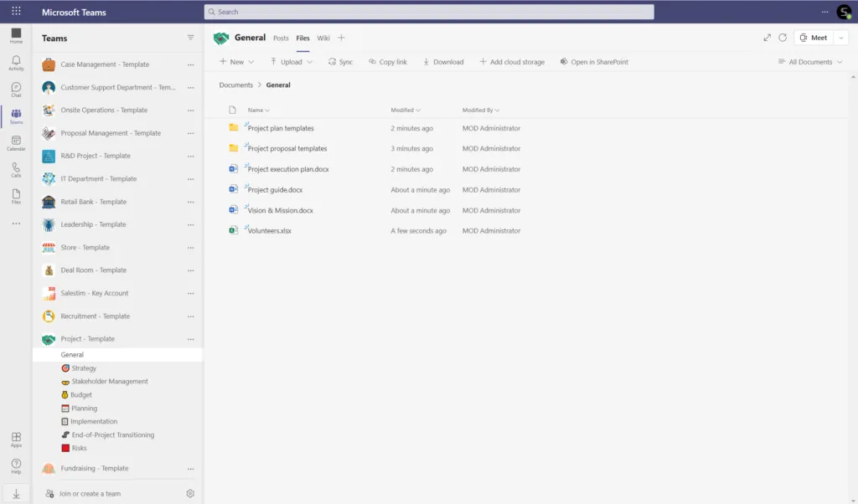Open more options for Project - Template team
858x504 pixels.
coord(190,339)
